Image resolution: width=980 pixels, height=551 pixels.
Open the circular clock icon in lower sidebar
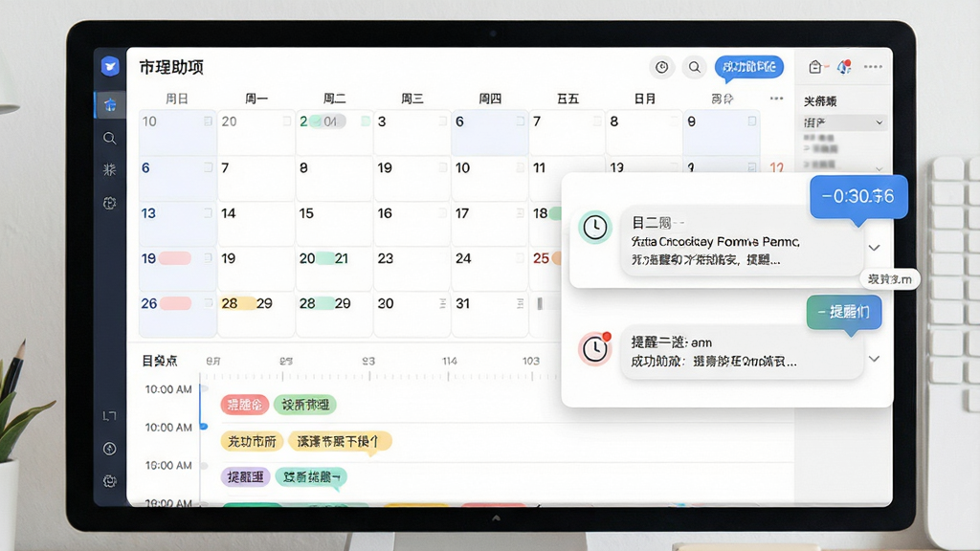tap(109, 449)
